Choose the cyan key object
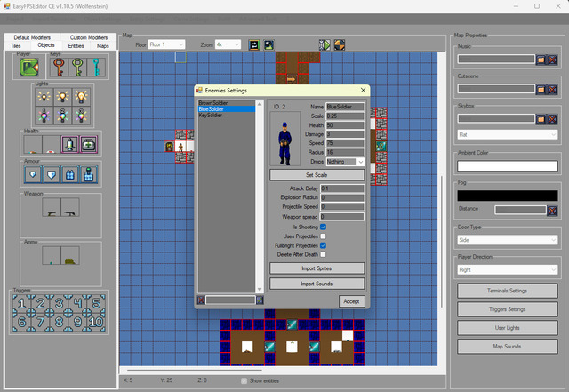This screenshot has height=392, width=569. point(96,68)
